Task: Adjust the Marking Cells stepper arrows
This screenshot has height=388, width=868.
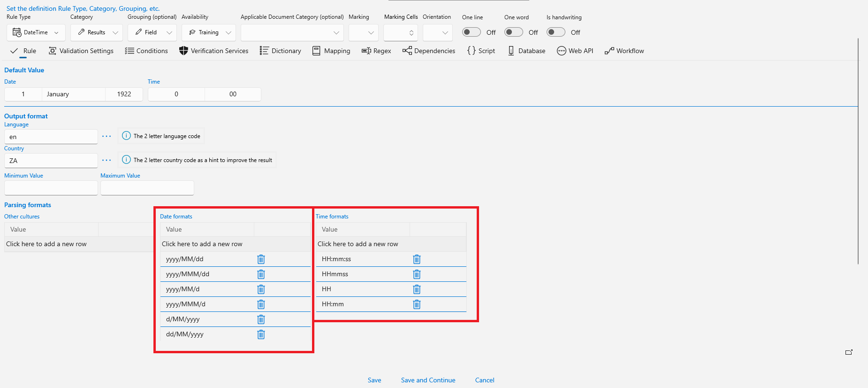Action: coord(411,32)
